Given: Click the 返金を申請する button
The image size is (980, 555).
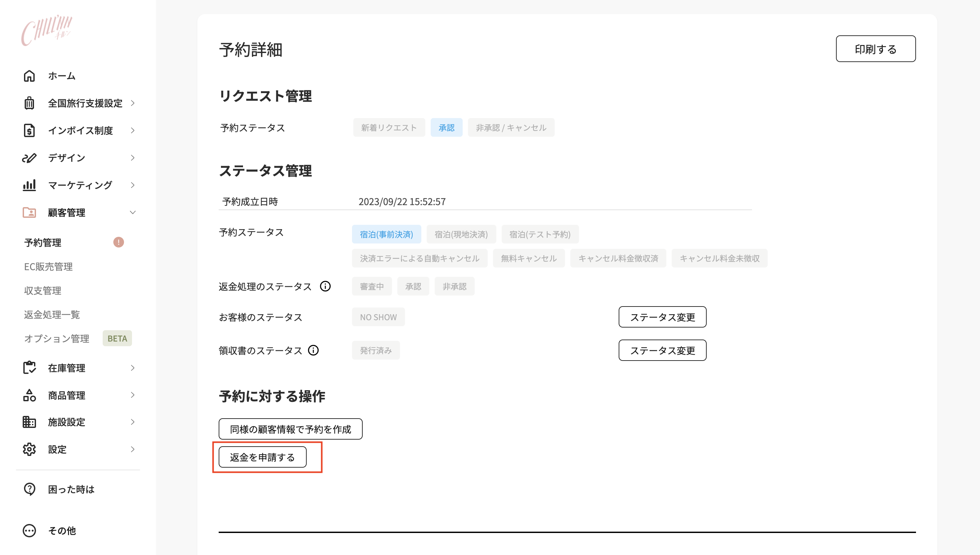Looking at the screenshot, I should coord(262,456).
